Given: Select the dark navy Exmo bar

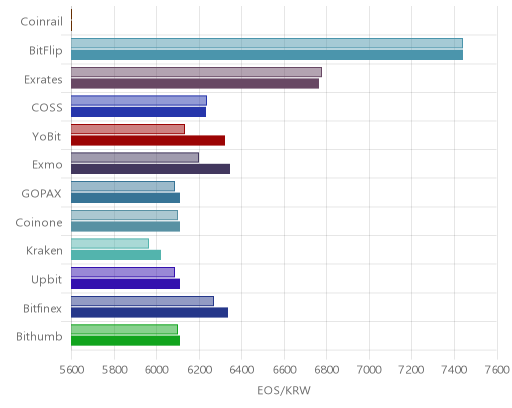Looking at the screenshot, I should pos(150,169).
